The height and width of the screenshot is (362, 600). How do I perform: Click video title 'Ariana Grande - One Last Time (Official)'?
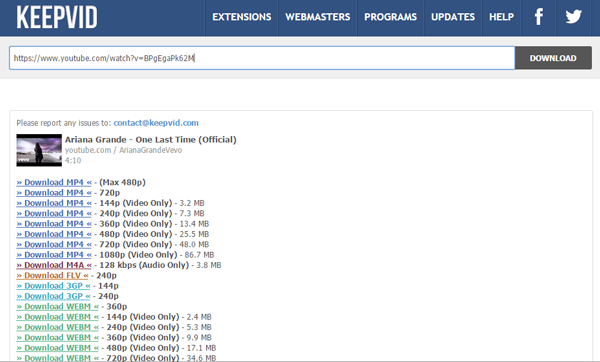click(x=151, y=140)
